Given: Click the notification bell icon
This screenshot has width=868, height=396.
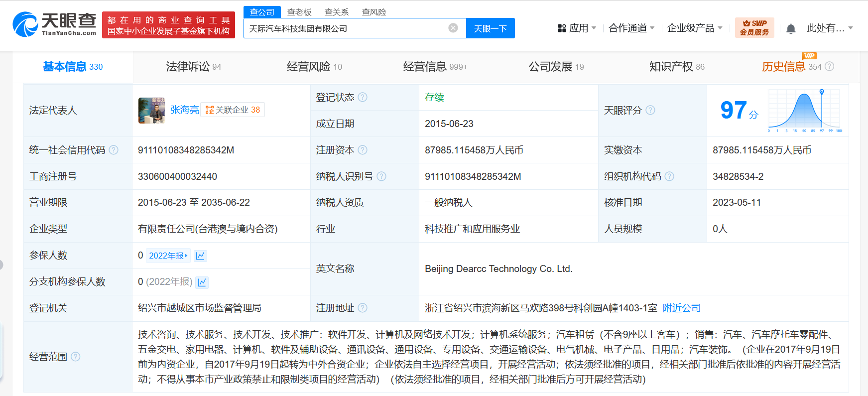Looking at the screenshot, I should tap(791, 29).
